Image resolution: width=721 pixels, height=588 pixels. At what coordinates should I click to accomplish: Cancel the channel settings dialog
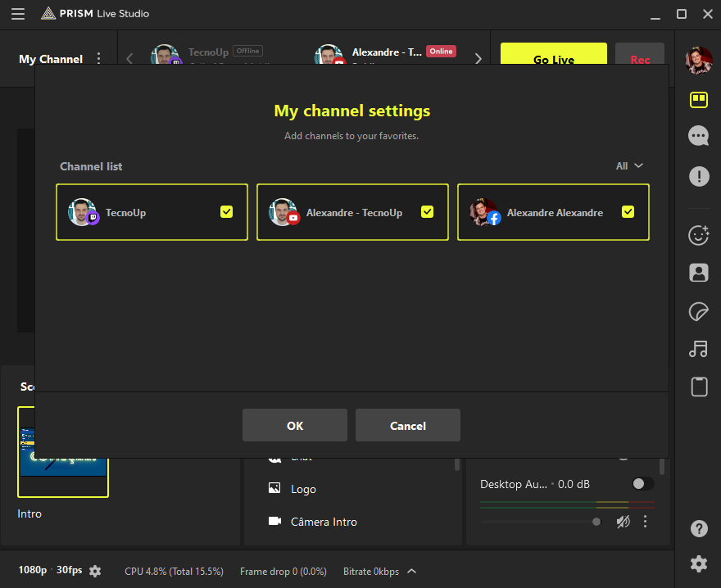coord(408,425)
